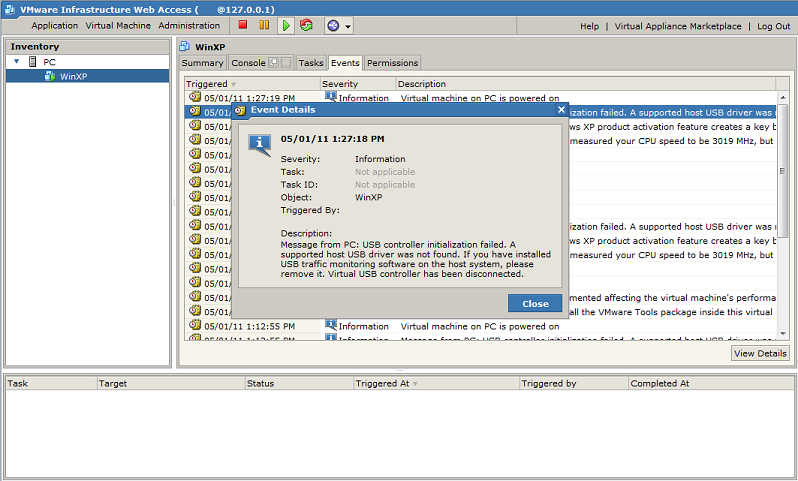Click the red Power Off button
The image size is (798, 481).
(243, 25)
